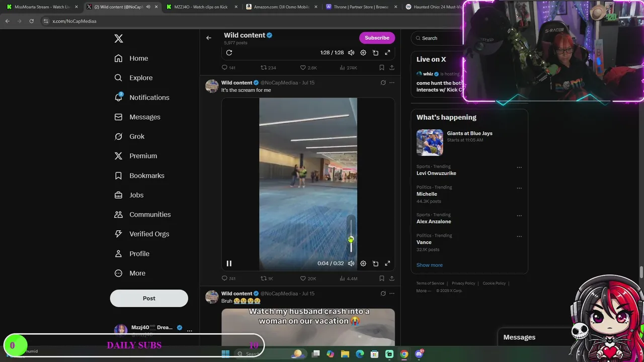Viewport: 644px width, 362px height.
Task: Open Explore in the sidebar
Action: pos(133,78)
